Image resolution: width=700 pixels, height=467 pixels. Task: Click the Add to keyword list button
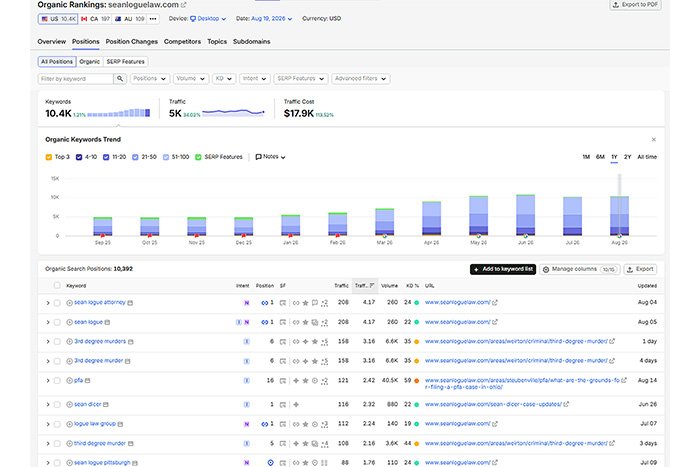point(503,269)
